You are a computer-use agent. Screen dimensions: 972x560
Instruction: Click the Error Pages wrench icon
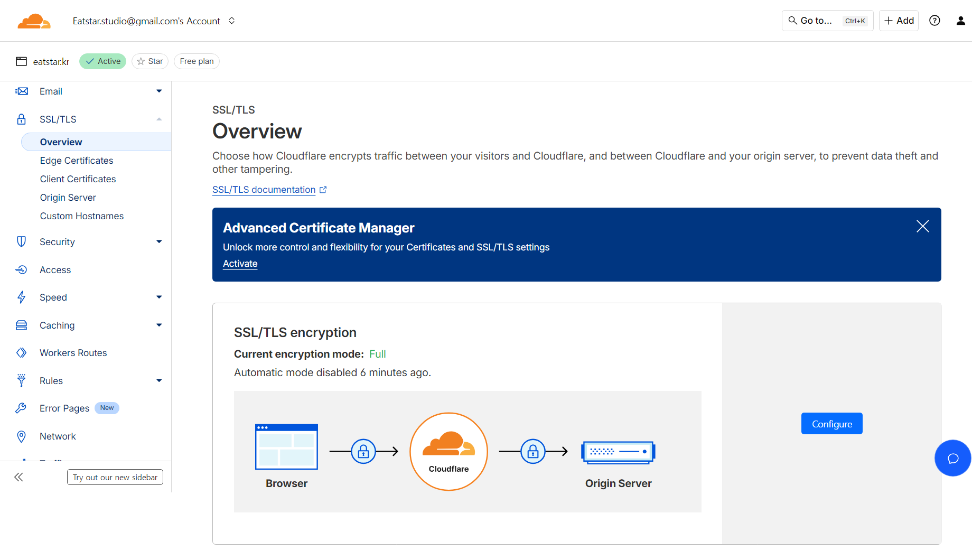click(21, 408)
